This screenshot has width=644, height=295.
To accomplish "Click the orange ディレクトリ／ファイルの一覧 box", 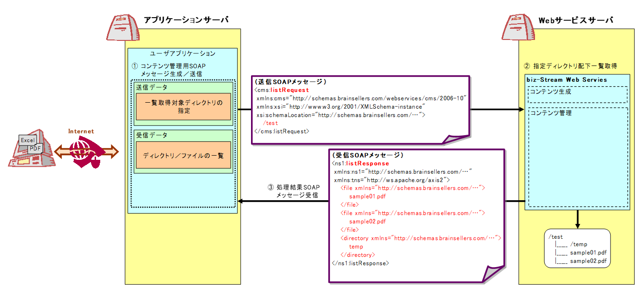I will (183, 155).
